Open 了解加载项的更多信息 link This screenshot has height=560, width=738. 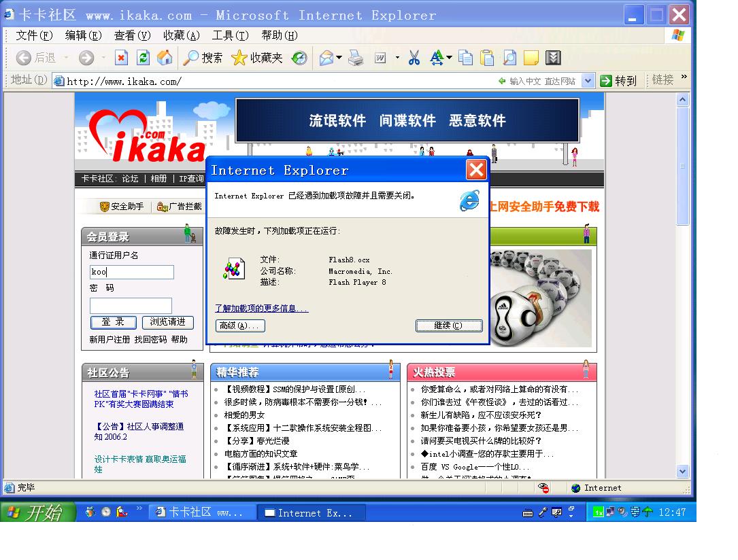(261, 309)
